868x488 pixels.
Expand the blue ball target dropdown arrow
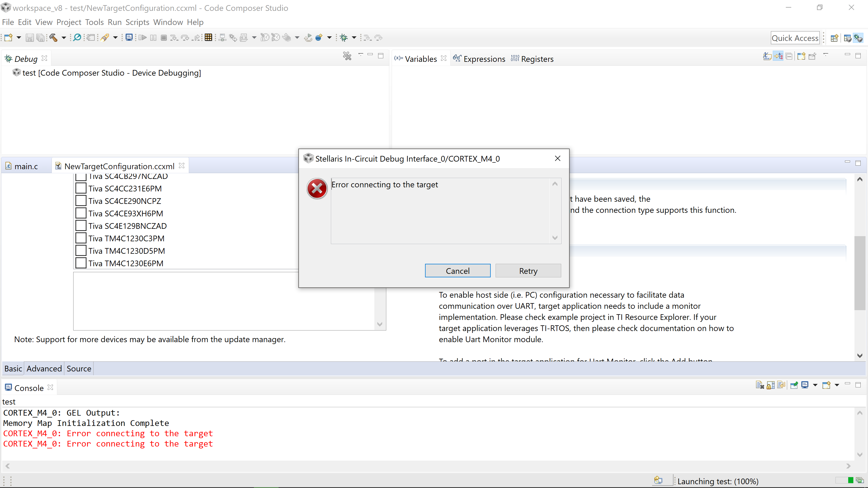pyautogui.click(x=329, y=38)
